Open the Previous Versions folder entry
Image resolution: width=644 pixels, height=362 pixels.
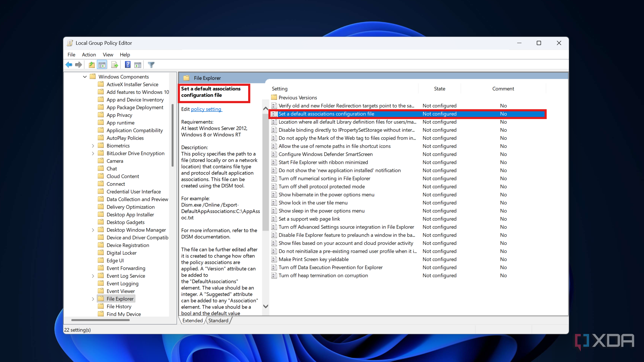pyautogui.click(x=298, y=98)
